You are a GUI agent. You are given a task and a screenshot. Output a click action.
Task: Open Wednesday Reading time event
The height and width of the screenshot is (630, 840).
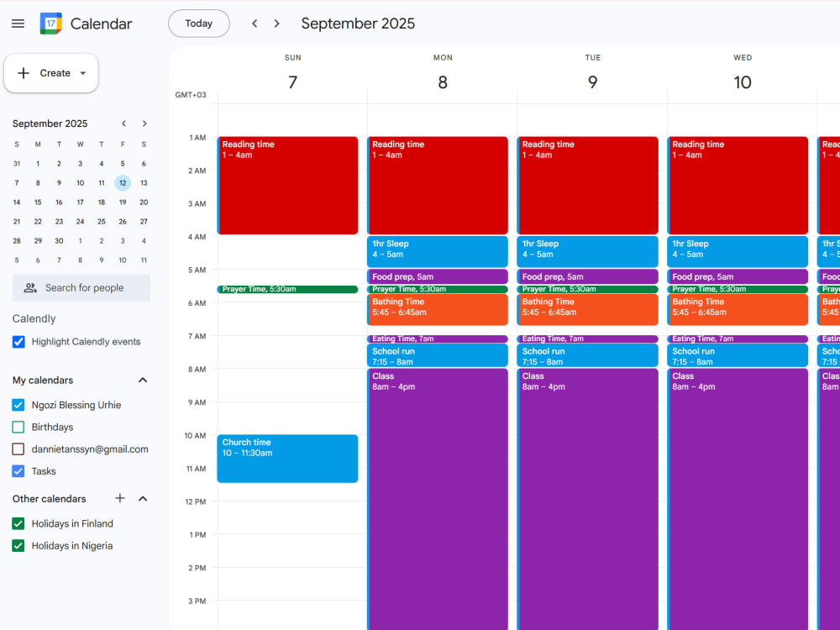coord(738,186)
